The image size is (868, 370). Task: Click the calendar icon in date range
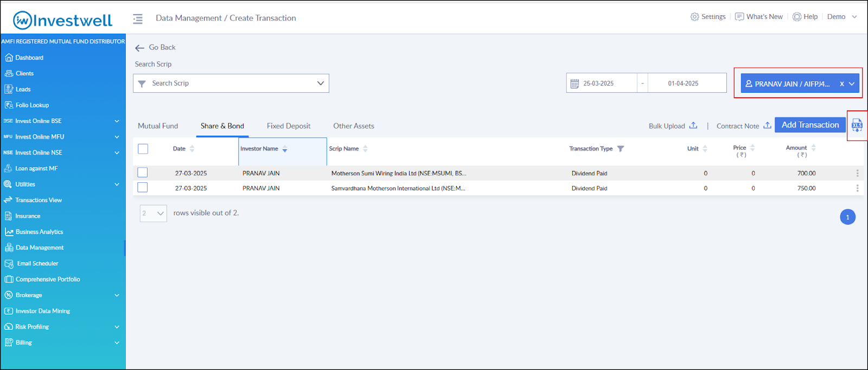click(575, 84)
